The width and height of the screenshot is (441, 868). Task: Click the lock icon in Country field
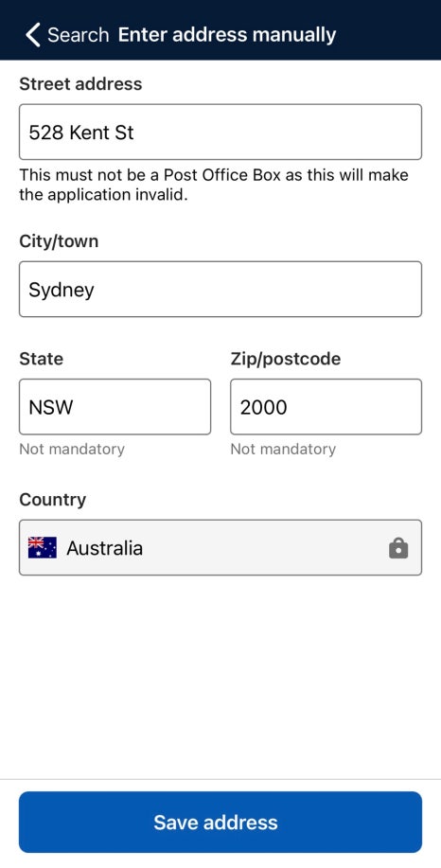tap(398, 548)
